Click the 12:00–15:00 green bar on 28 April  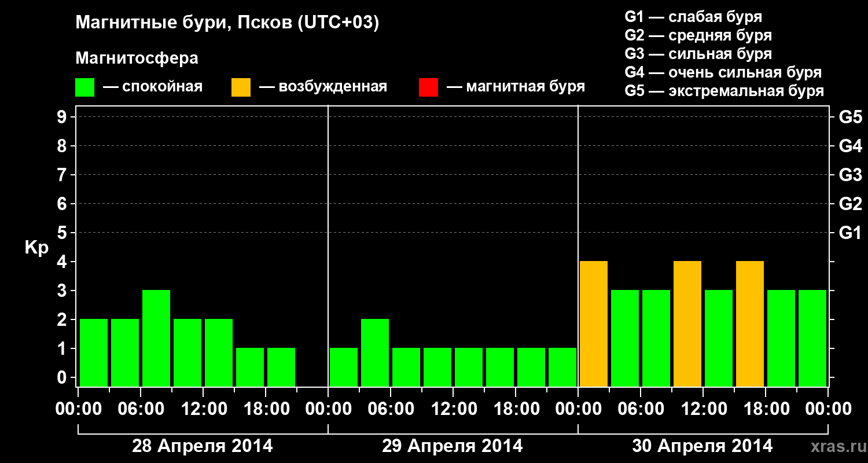(219, 352)
